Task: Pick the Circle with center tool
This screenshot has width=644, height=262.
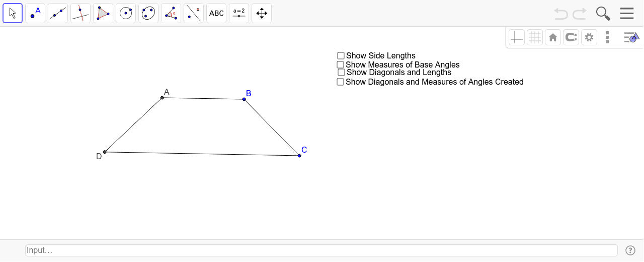Action: coord(126,13)
